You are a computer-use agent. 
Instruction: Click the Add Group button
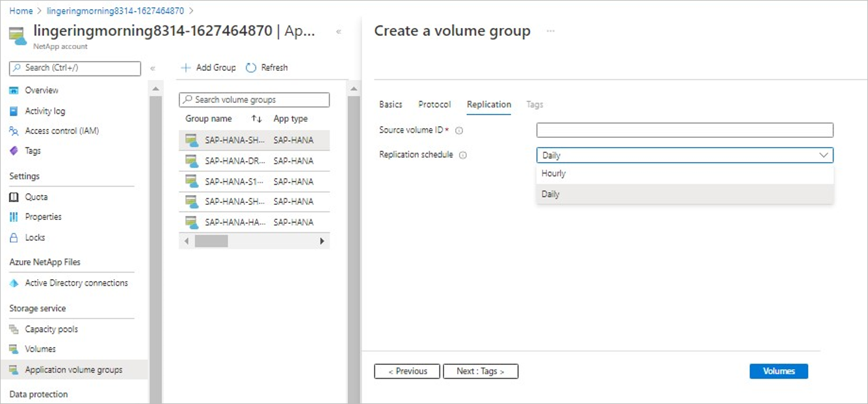coord(208,68)
